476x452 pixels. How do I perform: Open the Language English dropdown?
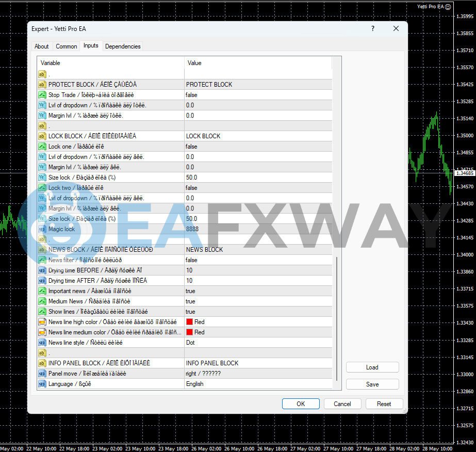(258, 384)
